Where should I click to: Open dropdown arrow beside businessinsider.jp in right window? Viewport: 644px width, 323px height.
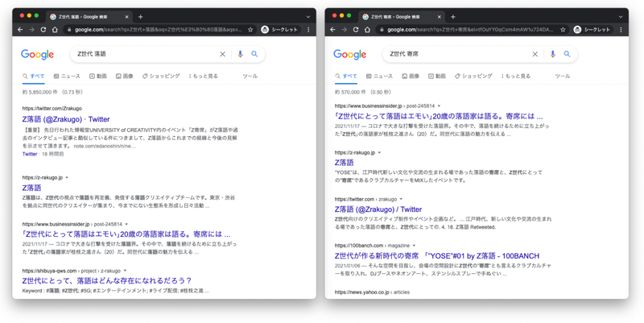[x=439, y=106]
